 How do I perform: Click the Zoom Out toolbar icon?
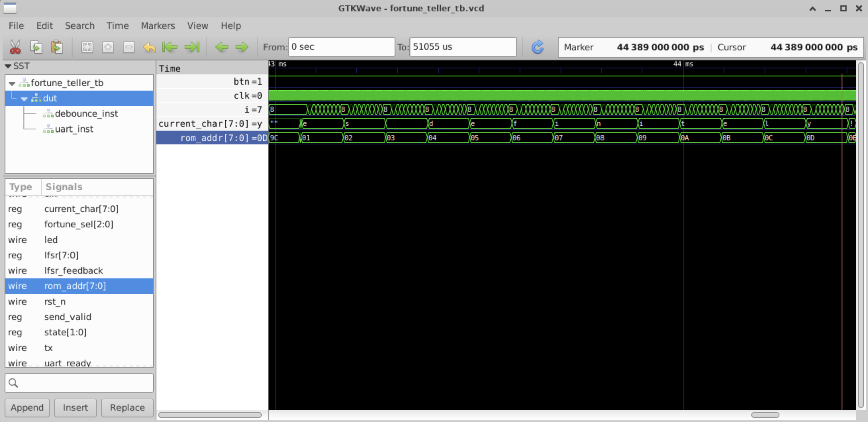click(129, 47)
